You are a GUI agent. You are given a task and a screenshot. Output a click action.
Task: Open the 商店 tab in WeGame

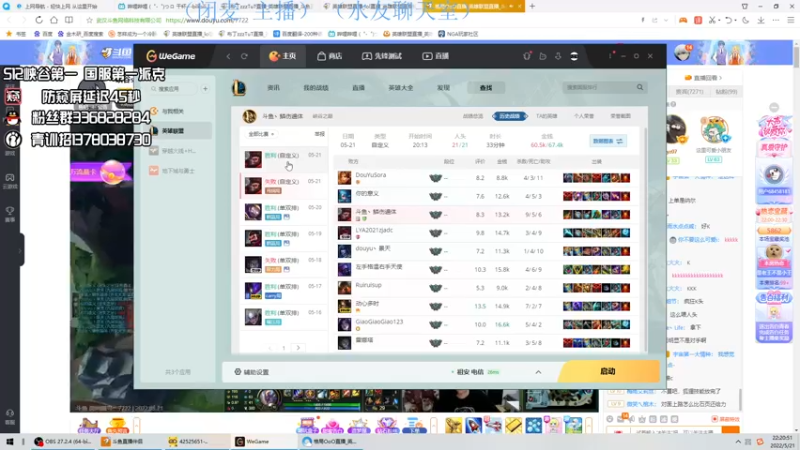[330, 56]
